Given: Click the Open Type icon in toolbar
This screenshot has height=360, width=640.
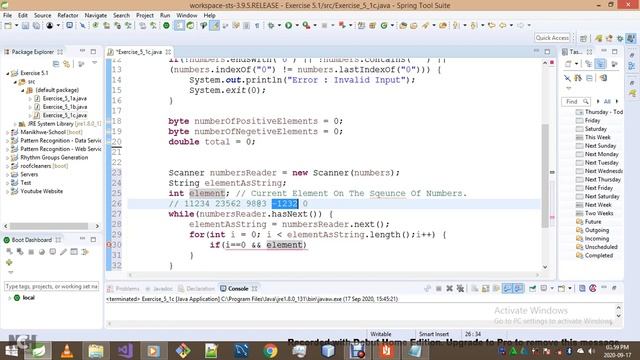Looking at the screenshot, I should point(403,26).
